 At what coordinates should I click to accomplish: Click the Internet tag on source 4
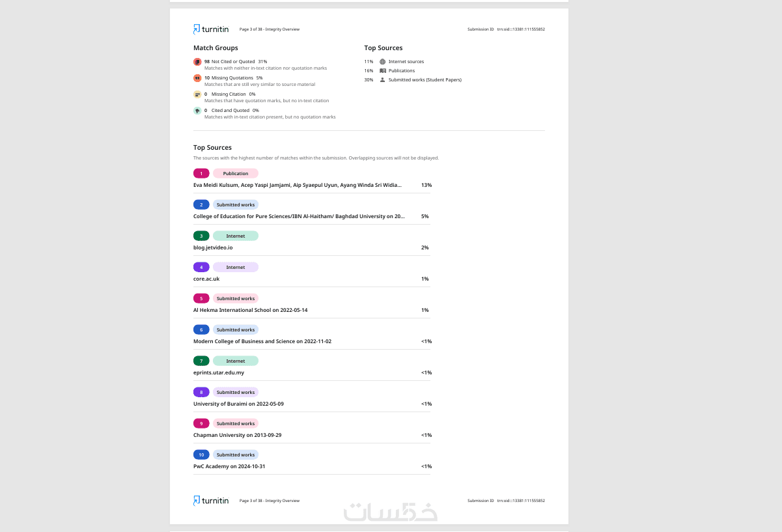[236, 267]
